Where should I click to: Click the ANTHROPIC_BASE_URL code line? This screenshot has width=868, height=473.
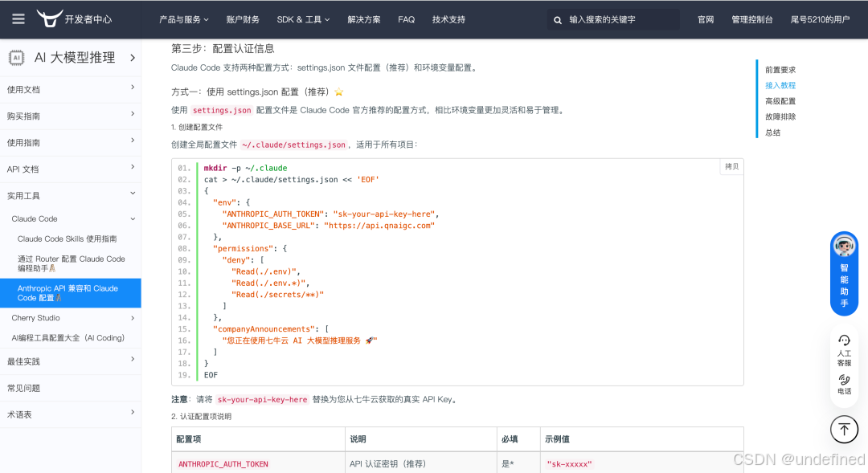[x=328, y=225]
